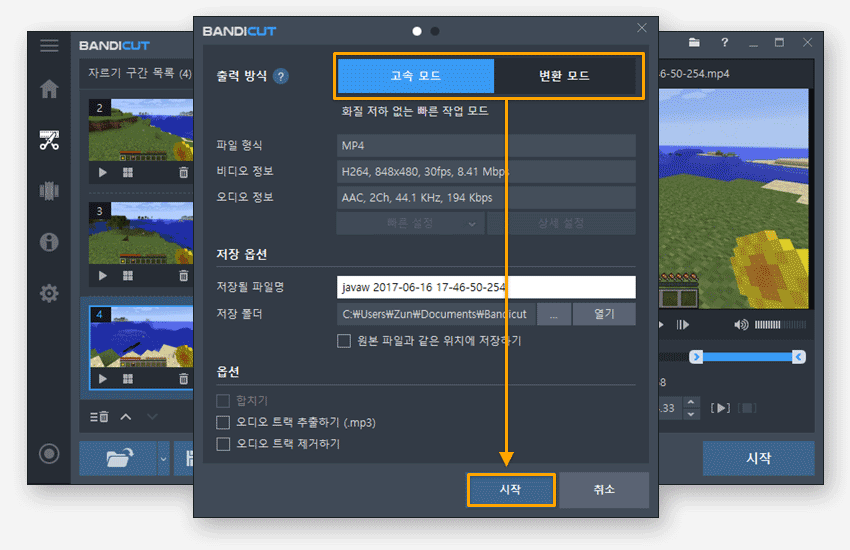Select the Cut mode scissors icon in sidebar

49,140
